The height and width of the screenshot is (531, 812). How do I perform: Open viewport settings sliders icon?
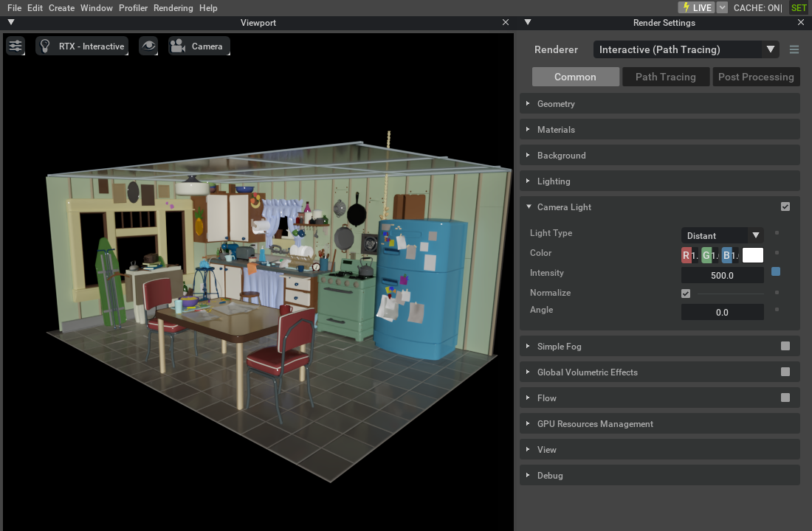coord(16,46)
